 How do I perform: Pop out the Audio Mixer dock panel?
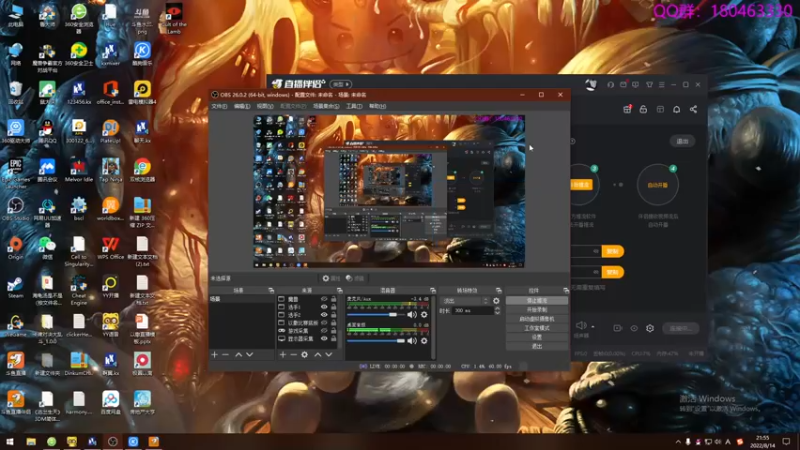[x=433, y=290]
